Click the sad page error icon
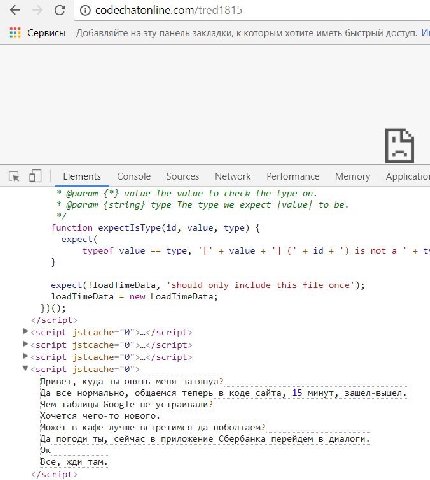 [399, 146]
